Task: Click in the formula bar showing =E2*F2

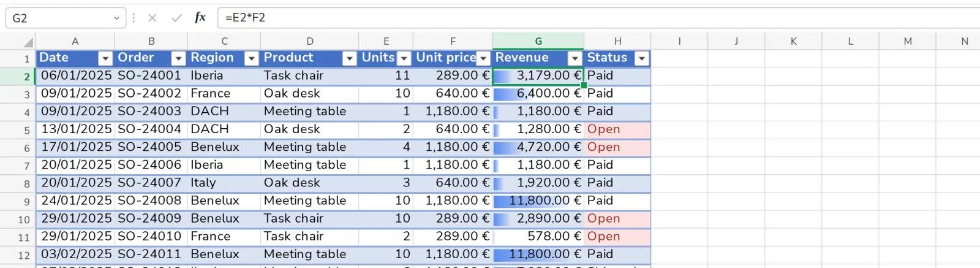Action: pos(599,18)
